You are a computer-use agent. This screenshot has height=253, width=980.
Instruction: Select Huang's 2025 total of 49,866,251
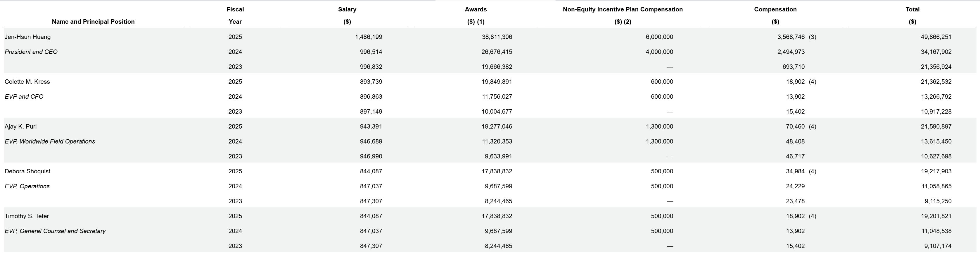tap(936, 37)
